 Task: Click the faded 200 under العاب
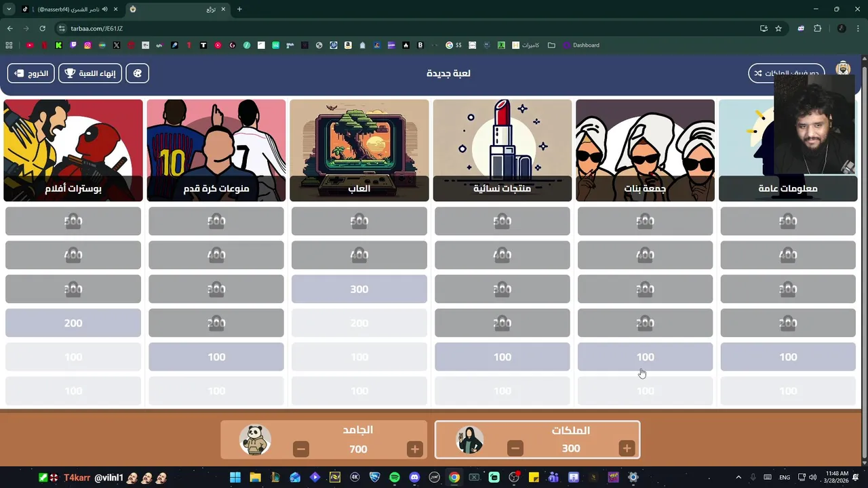click(359, 323)
